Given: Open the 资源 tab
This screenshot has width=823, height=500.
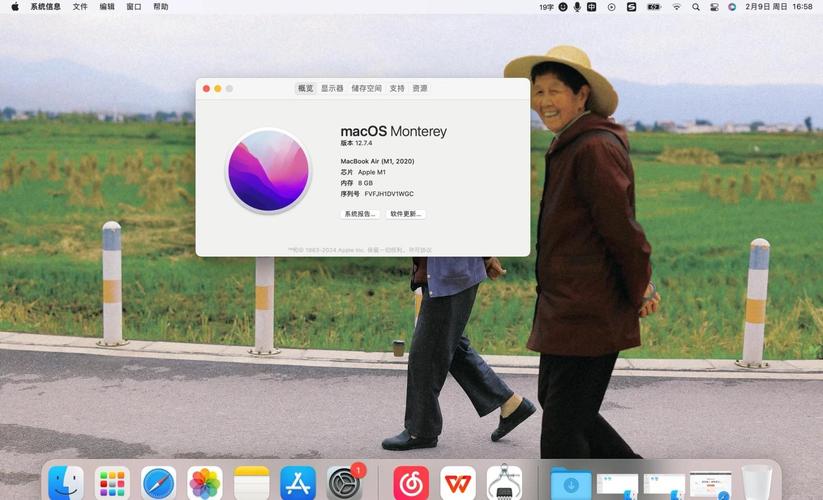Looking at the screenshot, I should [420, 88].
